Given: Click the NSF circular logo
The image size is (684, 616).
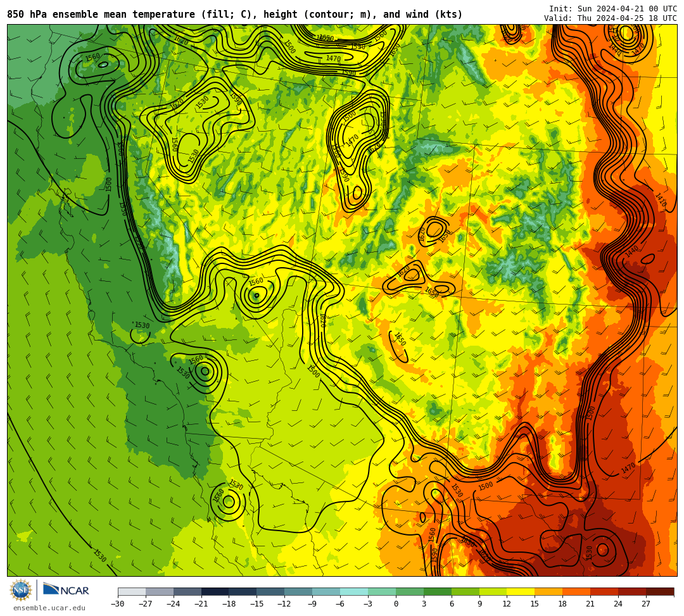Looking at the screenshot, I should point(21,590).
